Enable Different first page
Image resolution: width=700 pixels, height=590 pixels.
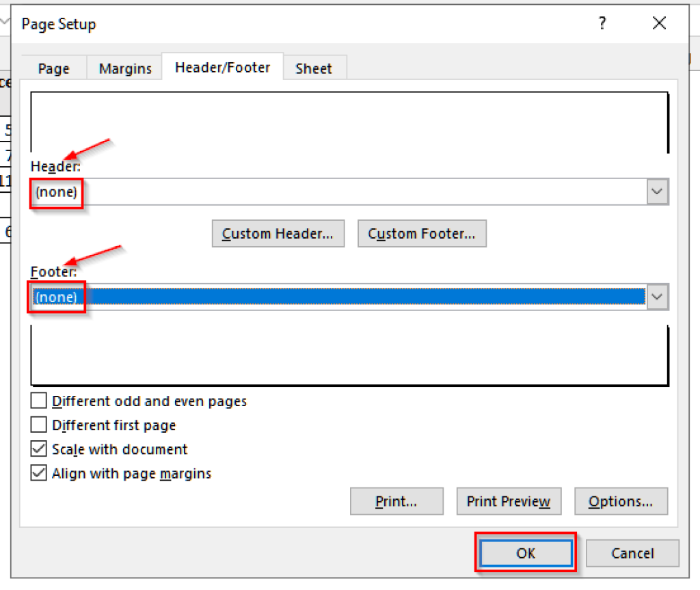coord(39,425)
